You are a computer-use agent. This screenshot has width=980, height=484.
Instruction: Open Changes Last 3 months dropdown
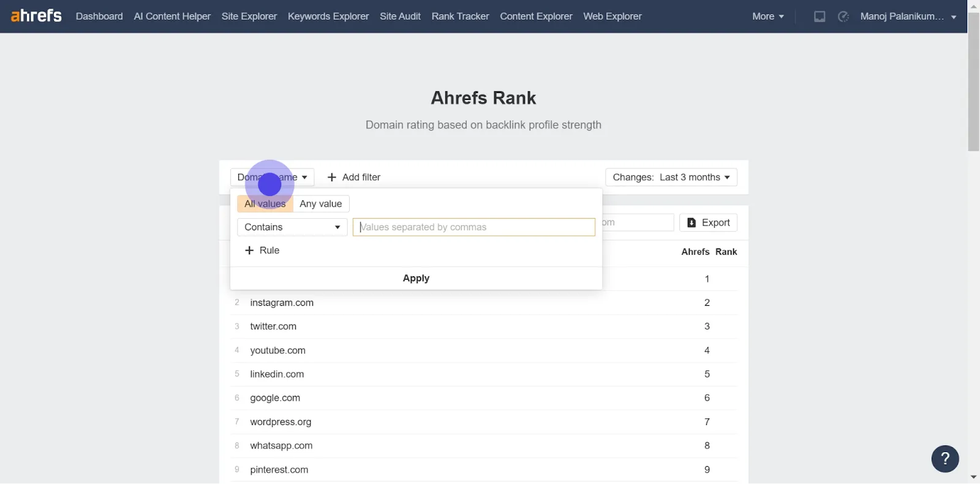pyautogui.click(x=671, y=177)
